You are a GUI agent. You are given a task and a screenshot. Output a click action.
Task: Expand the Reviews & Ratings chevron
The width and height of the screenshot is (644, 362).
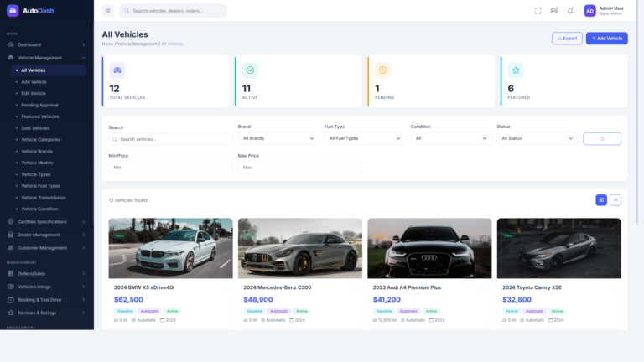coord(83,313)
